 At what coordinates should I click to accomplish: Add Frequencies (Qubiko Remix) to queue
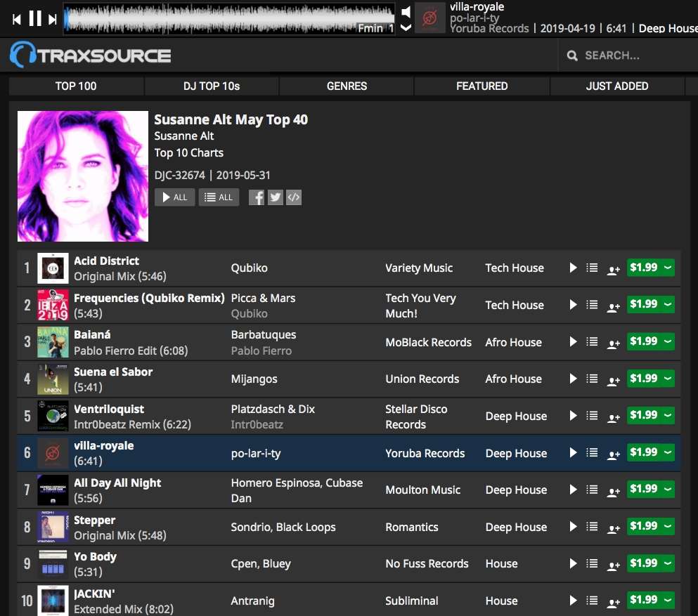point(592,305)
